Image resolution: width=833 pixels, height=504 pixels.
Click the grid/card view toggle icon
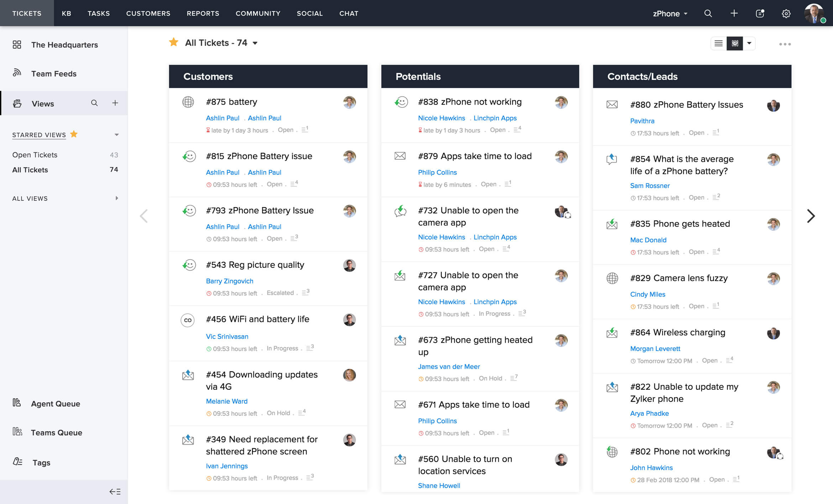734,43
